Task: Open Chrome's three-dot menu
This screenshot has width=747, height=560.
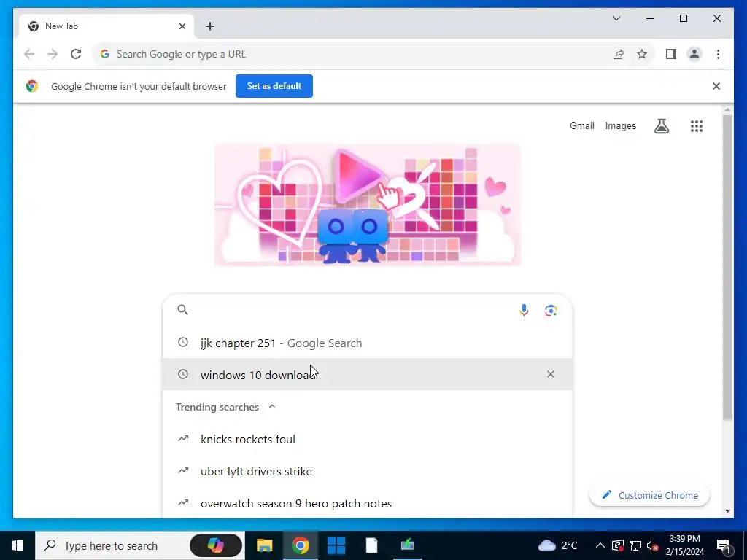Action: (x=718, y=54)
